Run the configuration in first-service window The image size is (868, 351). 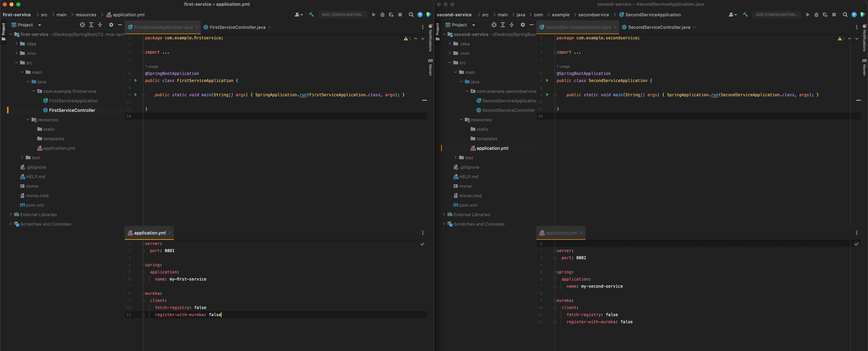374,15
